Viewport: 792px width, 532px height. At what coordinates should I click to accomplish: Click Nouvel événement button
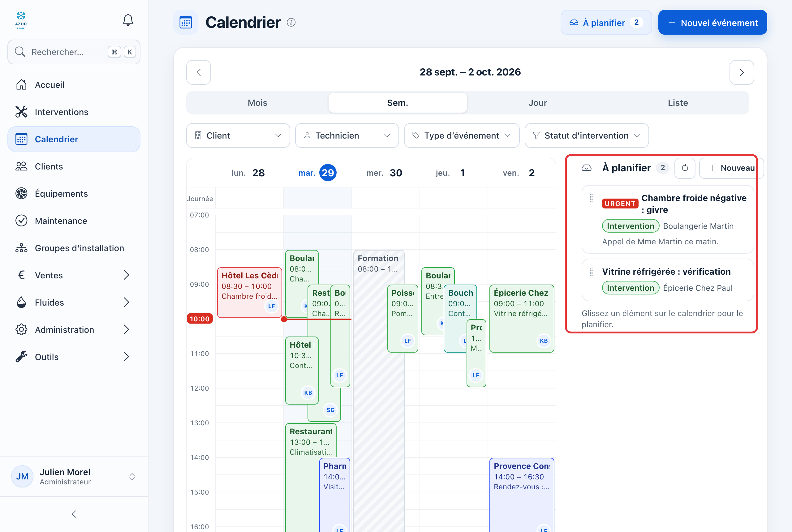[x=712, y=22]
